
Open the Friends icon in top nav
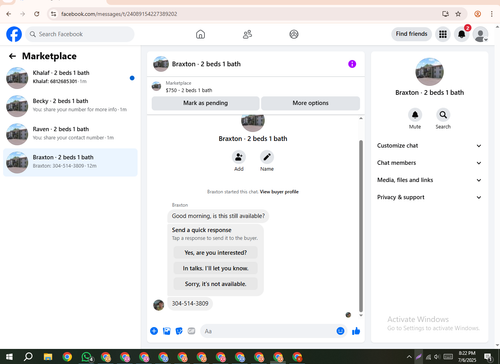(x=247, y=34)
